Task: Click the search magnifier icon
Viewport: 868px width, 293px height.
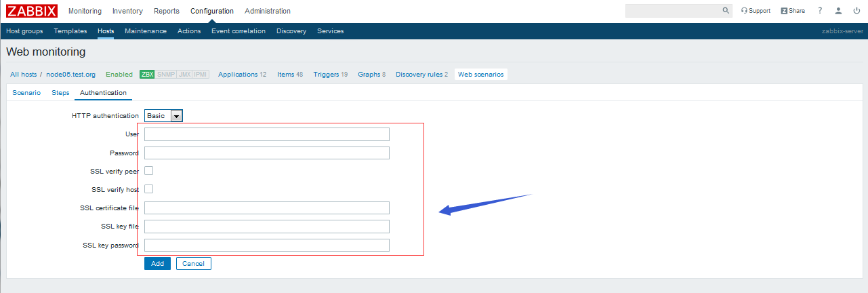Action: point(726,11)
